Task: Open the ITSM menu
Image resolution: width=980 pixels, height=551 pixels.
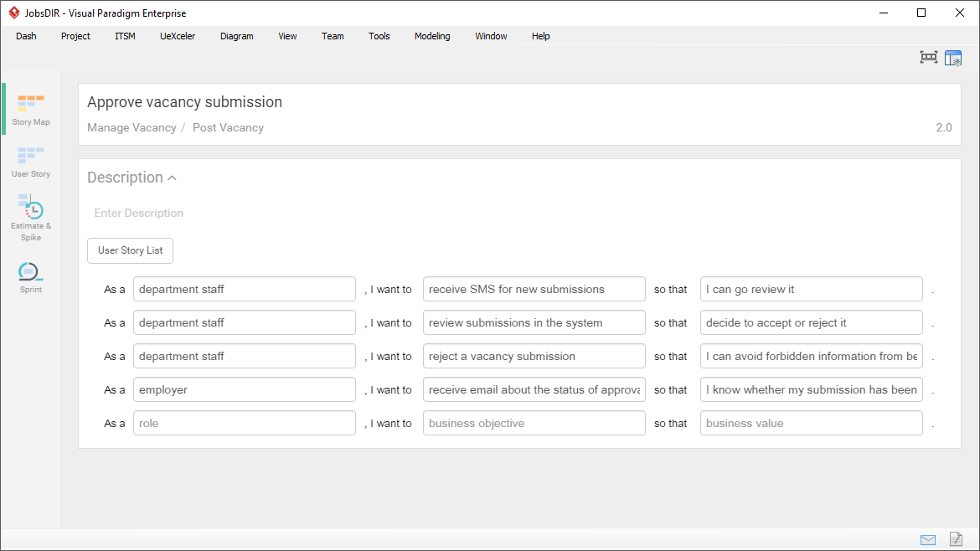Action: point(125,36)
